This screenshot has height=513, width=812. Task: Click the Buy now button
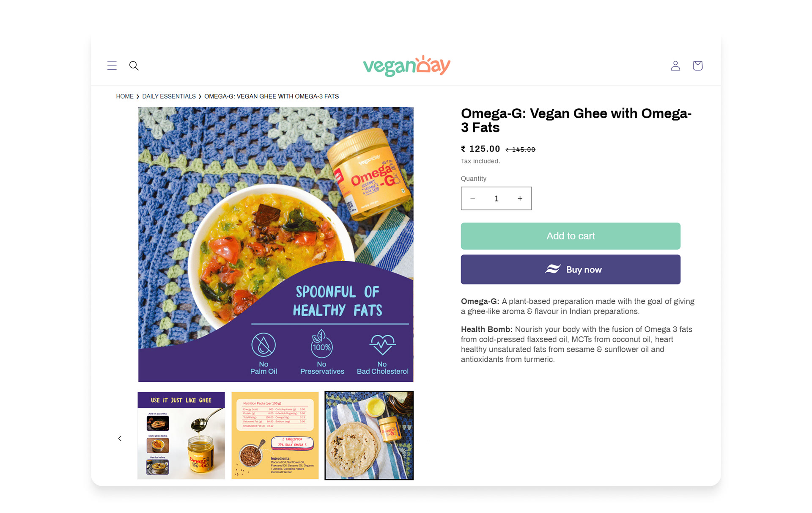tap(571, 270)
